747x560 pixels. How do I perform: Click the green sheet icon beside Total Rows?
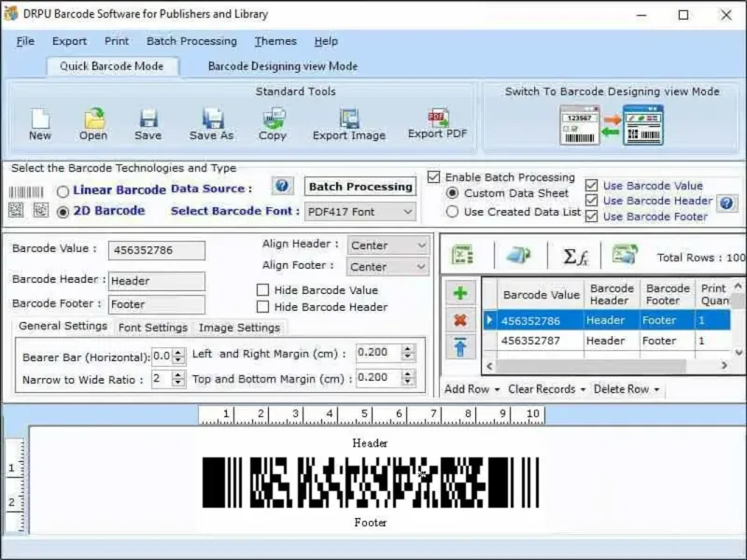click(x=625, y=254)
